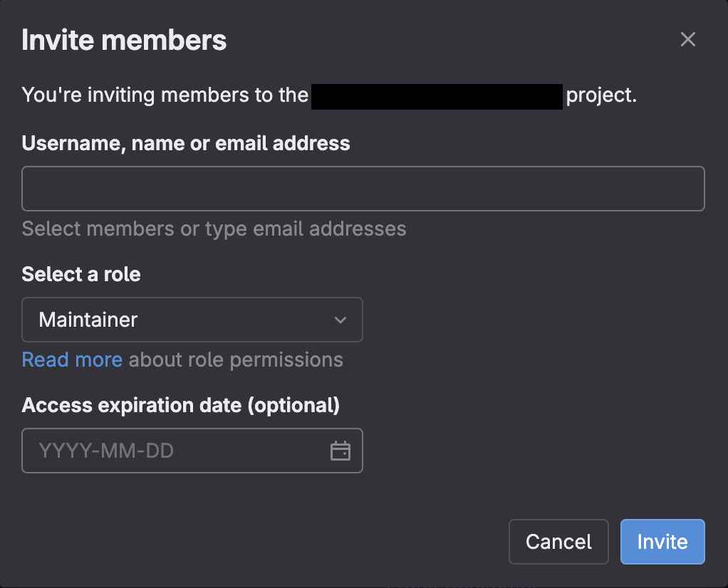Click the 'Invite members' heading
This screenshot has width=728, height=588.
click(x=124, y=40)
